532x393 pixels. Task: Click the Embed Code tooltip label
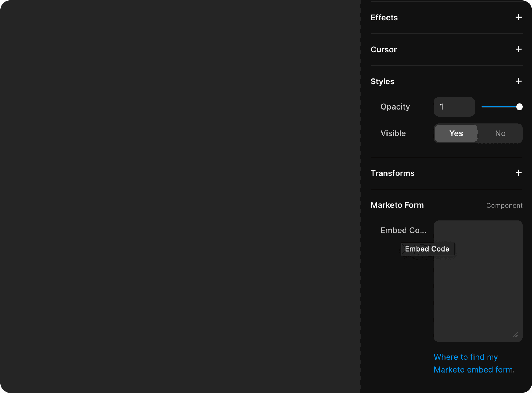[427, 249]
